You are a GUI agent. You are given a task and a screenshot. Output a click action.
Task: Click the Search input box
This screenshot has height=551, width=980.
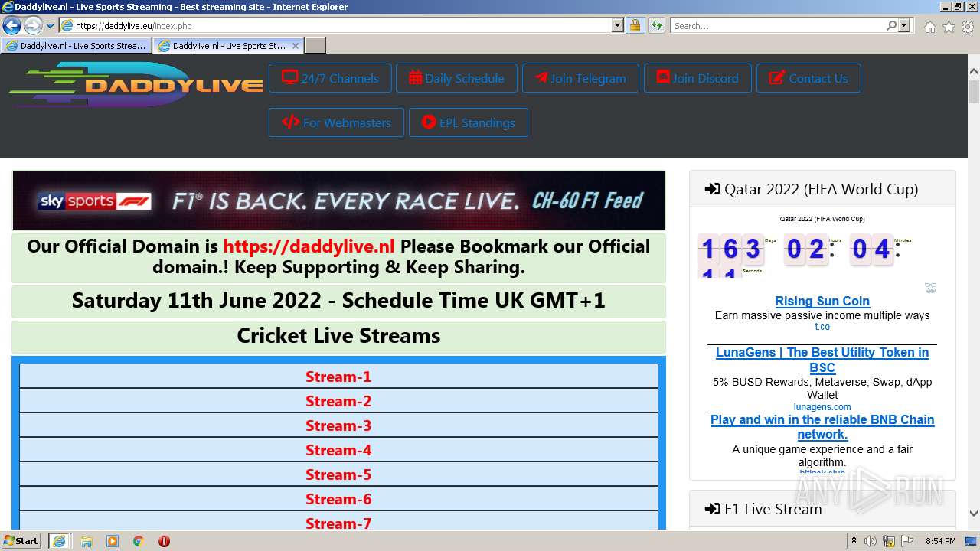(x=778, y=25)
